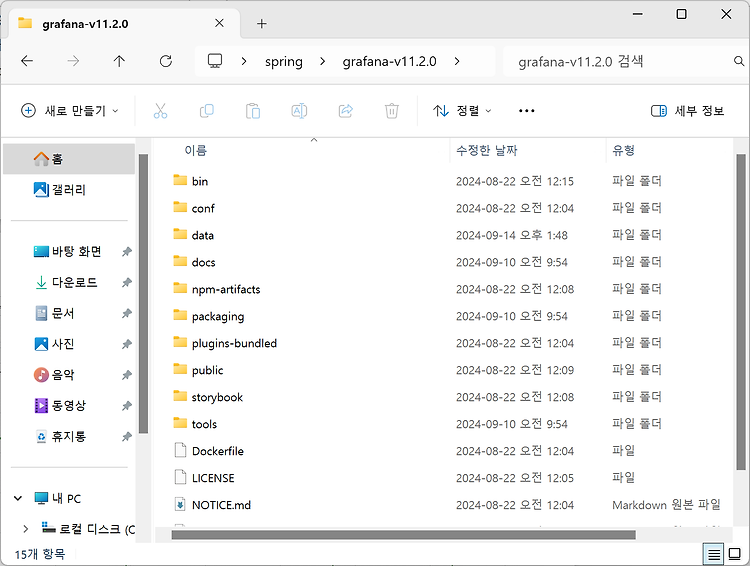This screenshot has width=750, height=566.
Task: Open 홈 in the navigation pane
Action: pyautogui.click(x=69, y=159)
